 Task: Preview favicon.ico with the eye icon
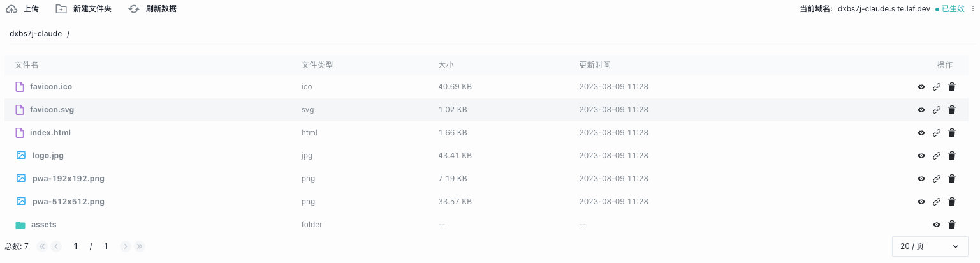(x=921, y=87)
